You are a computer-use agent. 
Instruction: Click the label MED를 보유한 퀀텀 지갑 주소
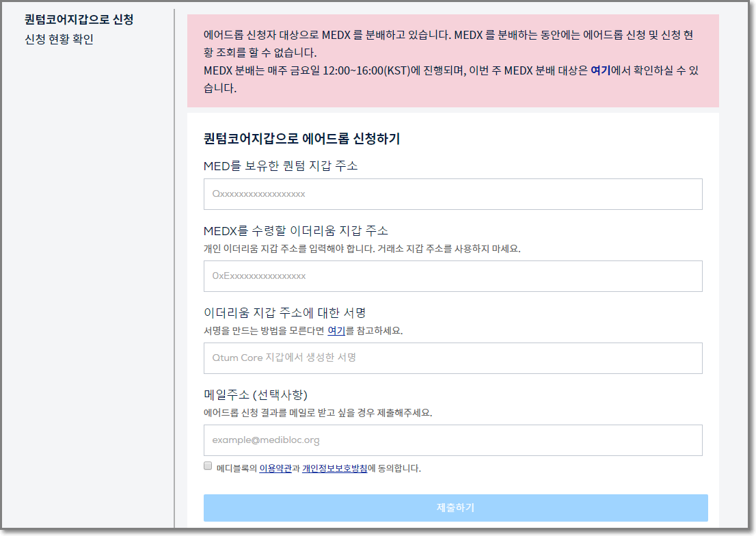click(x=281, y=166)
